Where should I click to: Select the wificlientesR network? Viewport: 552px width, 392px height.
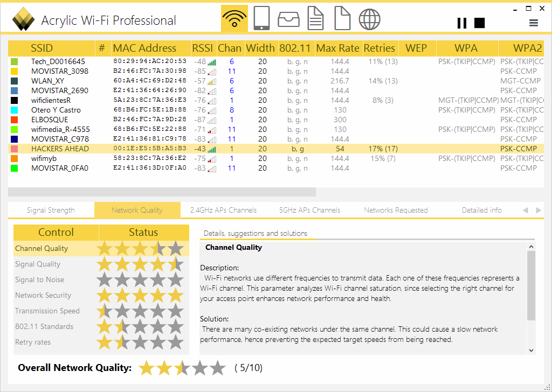click(276, 101)
